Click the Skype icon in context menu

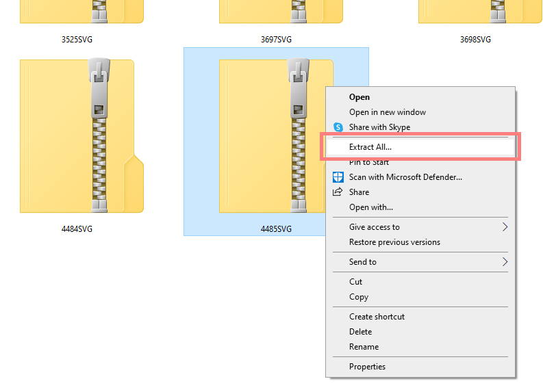(338, 127)
